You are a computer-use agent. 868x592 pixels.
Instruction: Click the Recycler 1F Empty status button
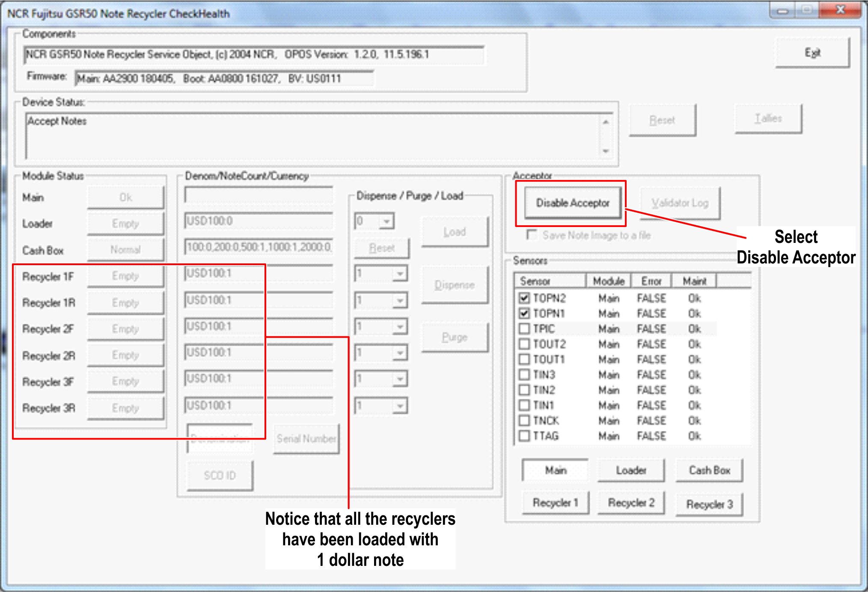pyautogui.click(x=126, y=276)
